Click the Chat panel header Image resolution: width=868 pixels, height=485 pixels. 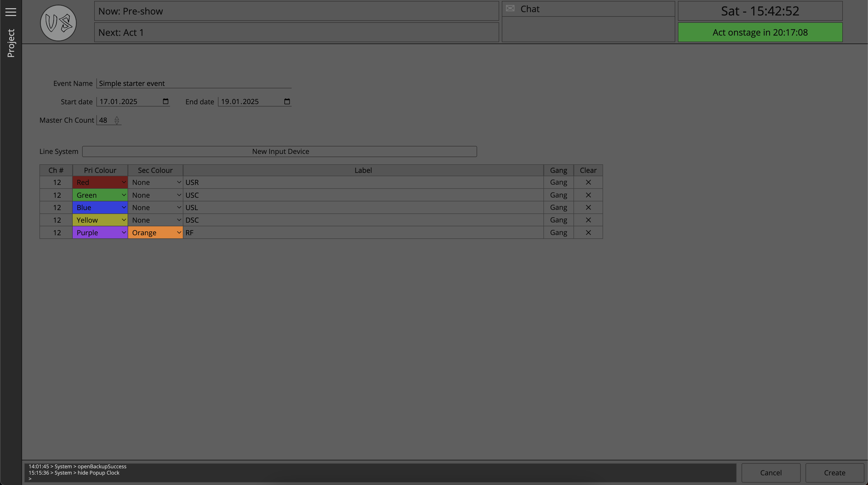[588, 9]
